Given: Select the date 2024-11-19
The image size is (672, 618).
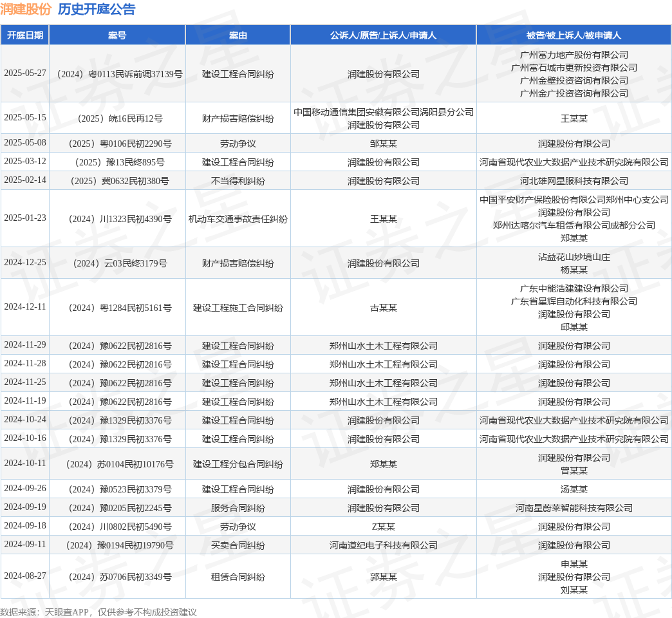Looking at the screenshot, I should point(25,400).
